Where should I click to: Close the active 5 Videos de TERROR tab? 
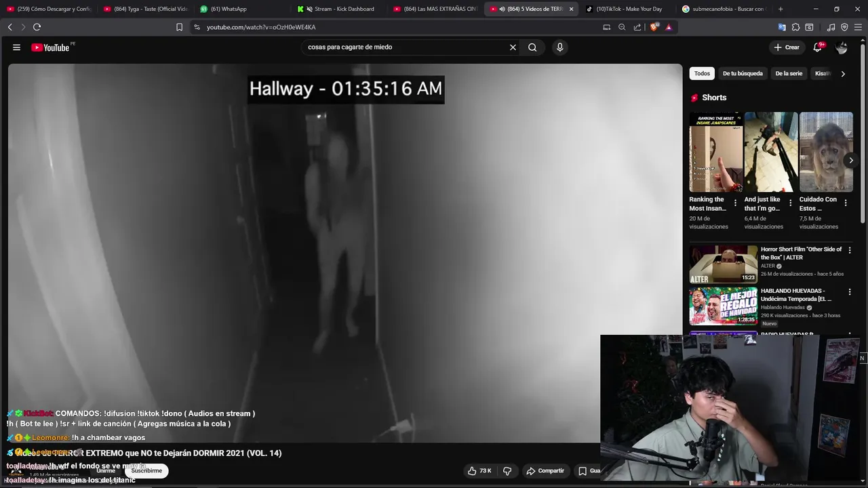coord(571,9)
